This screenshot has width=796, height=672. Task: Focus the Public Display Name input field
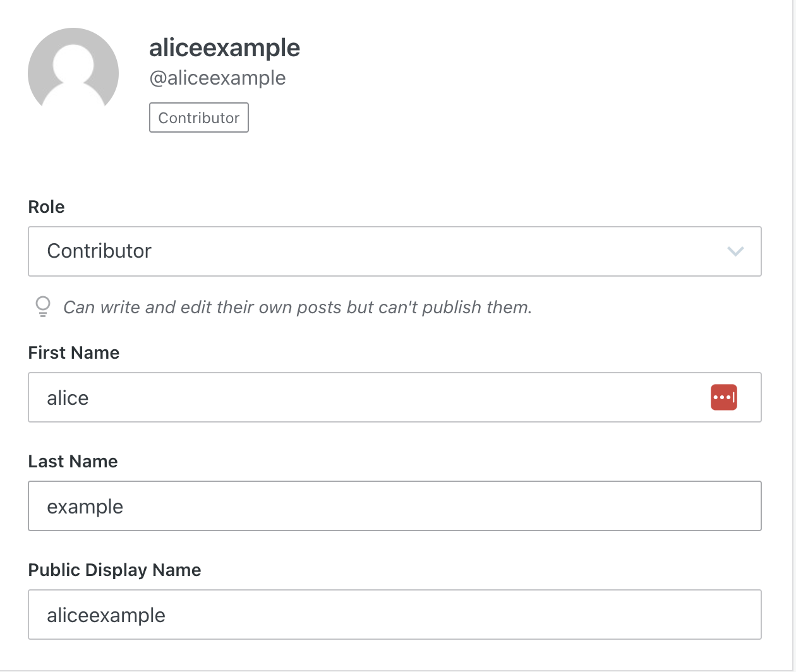coord(395,615)
